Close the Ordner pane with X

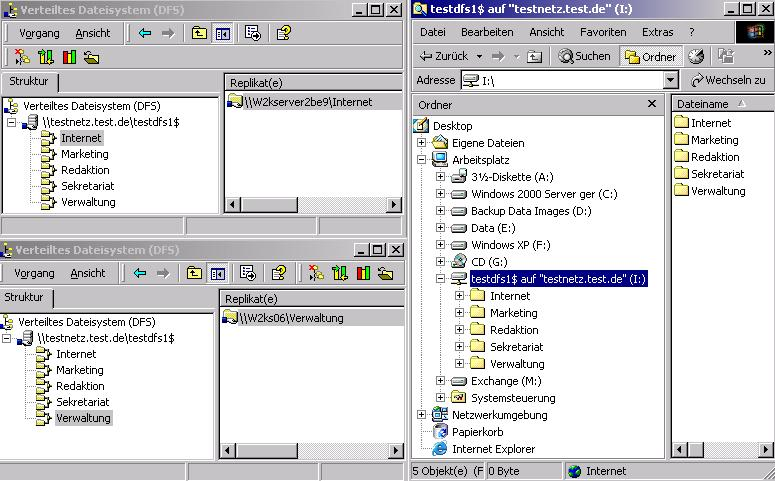[652, 104]
